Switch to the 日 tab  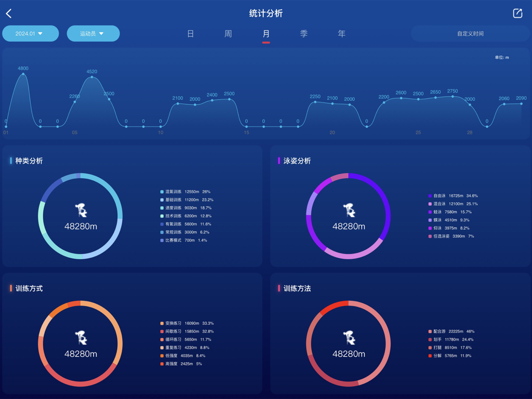[x=190, y=33]
